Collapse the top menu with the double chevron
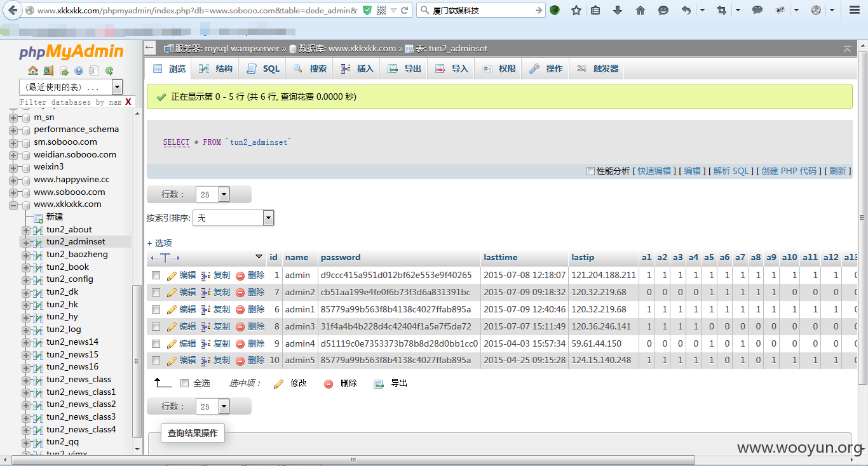 tap(847, 48)
